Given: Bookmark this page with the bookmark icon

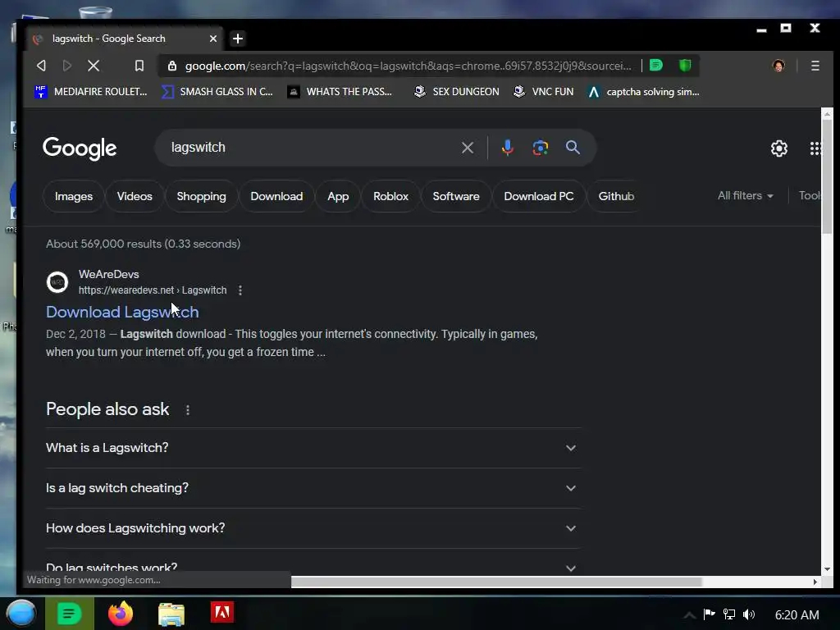Looking at the screenshot, I should coord(139,66).
